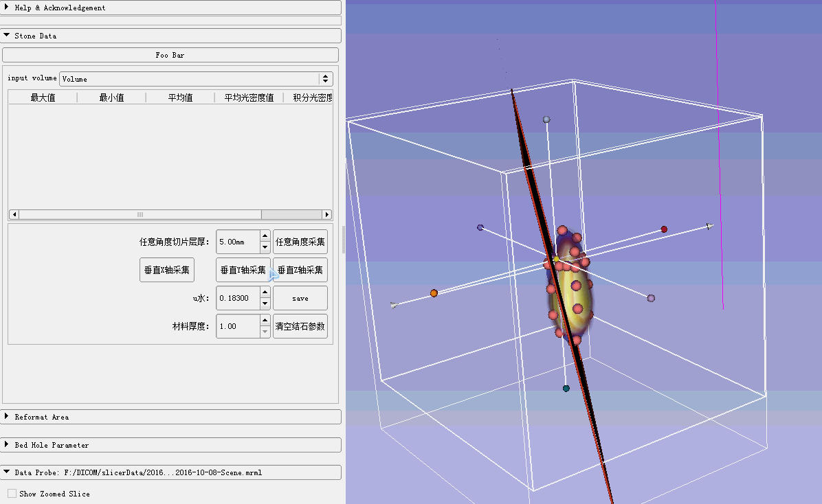Click the save button
Viewport: 822px width, 504px height.
[300, 299]
